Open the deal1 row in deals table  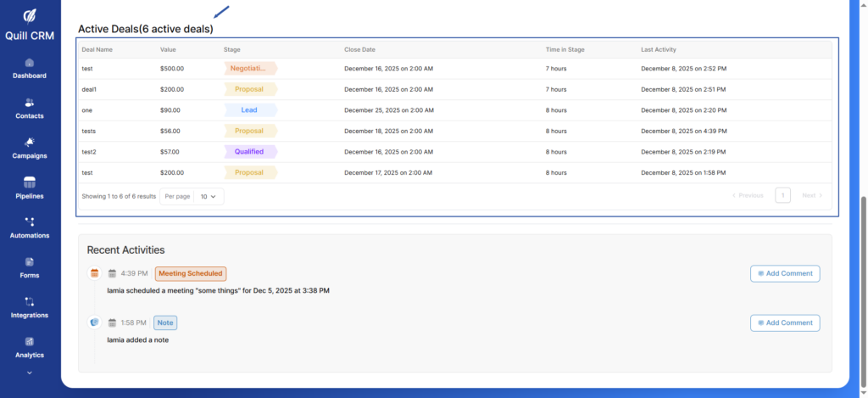point(89,89)
